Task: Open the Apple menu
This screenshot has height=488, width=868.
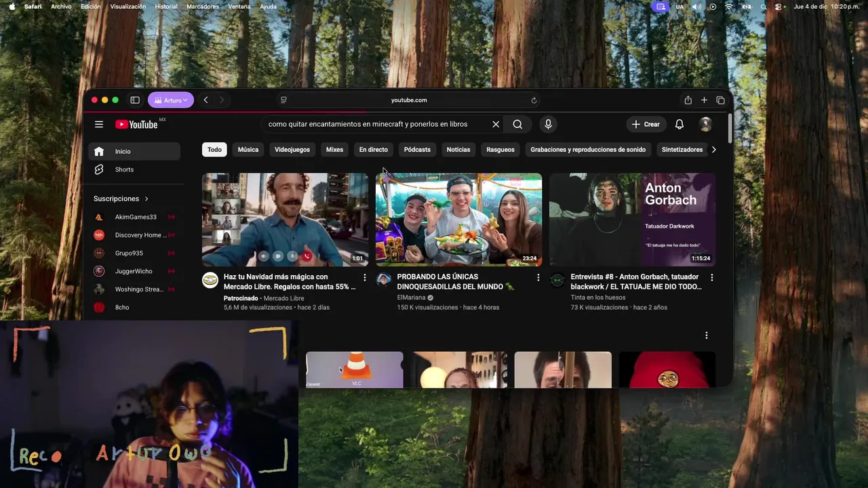Action: 12,6
